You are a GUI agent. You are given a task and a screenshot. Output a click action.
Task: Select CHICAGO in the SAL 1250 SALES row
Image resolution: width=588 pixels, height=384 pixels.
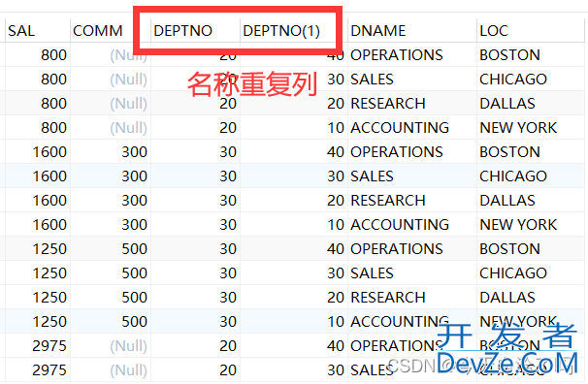click(x=513, y=273)
